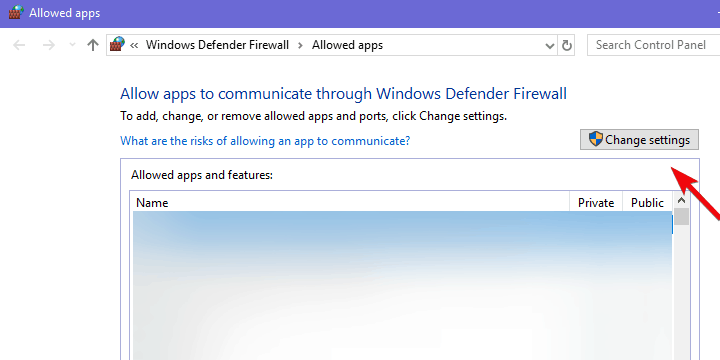Open the risks of allowing an app link

point(265,141)
